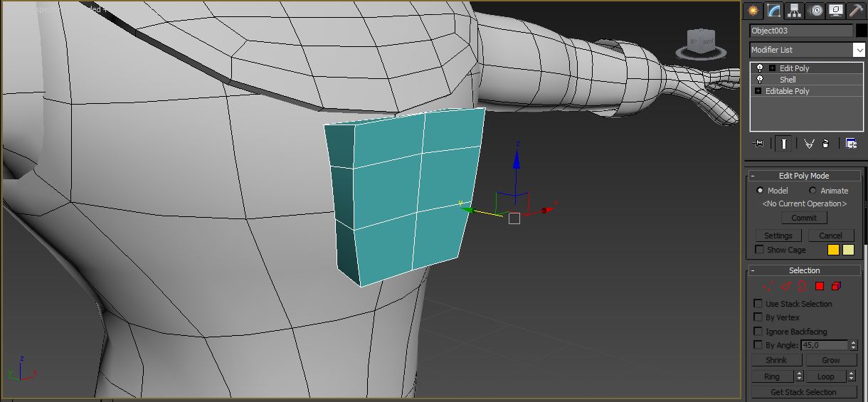Click the Pin Stack icon
This screenshot has width=868, height=402.
758,144
